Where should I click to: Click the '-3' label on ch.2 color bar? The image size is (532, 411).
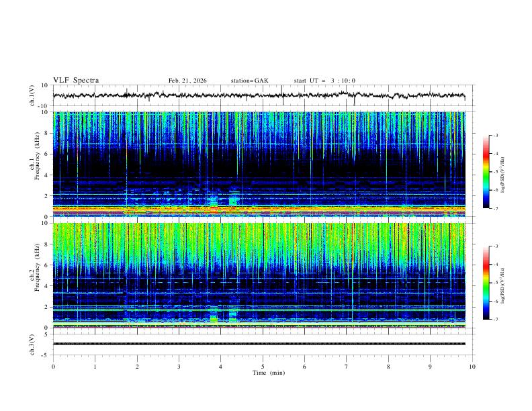(x=496, y=246)
